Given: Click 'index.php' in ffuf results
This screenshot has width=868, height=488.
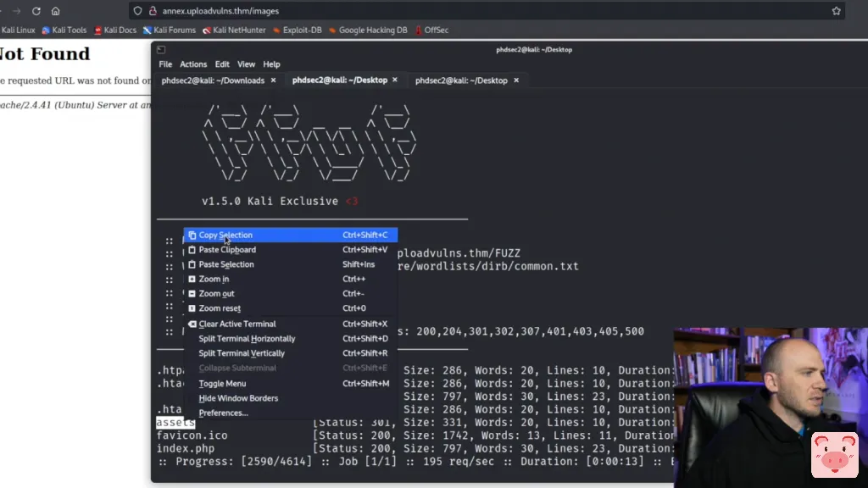Looking at the screenshot, I should tap(185, 449).
